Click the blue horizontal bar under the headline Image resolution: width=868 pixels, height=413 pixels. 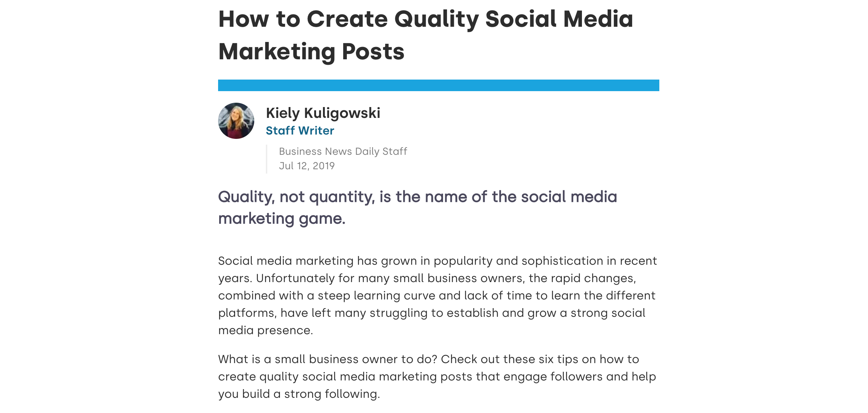coord(438,85)
